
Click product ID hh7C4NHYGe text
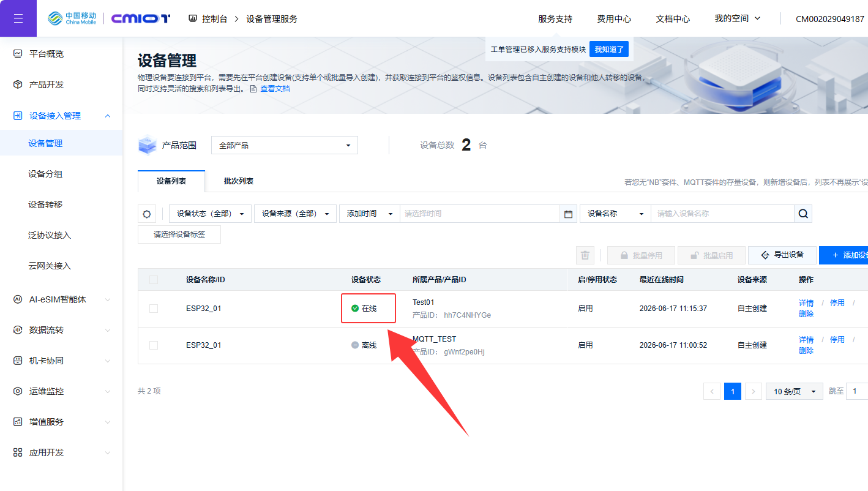pos(467,315)
